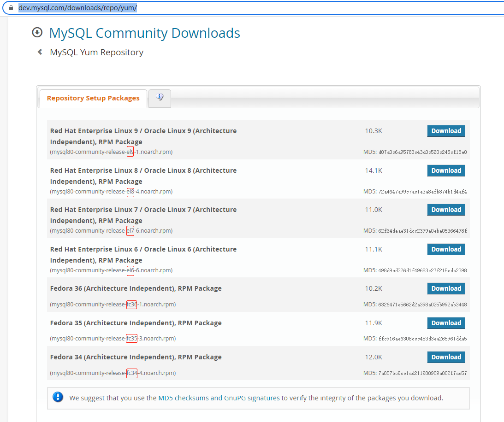The height and width of the screenshot is (422, 504).
Task: Click the fc34-4.noarch.rpm file name text
Action: 113,373
